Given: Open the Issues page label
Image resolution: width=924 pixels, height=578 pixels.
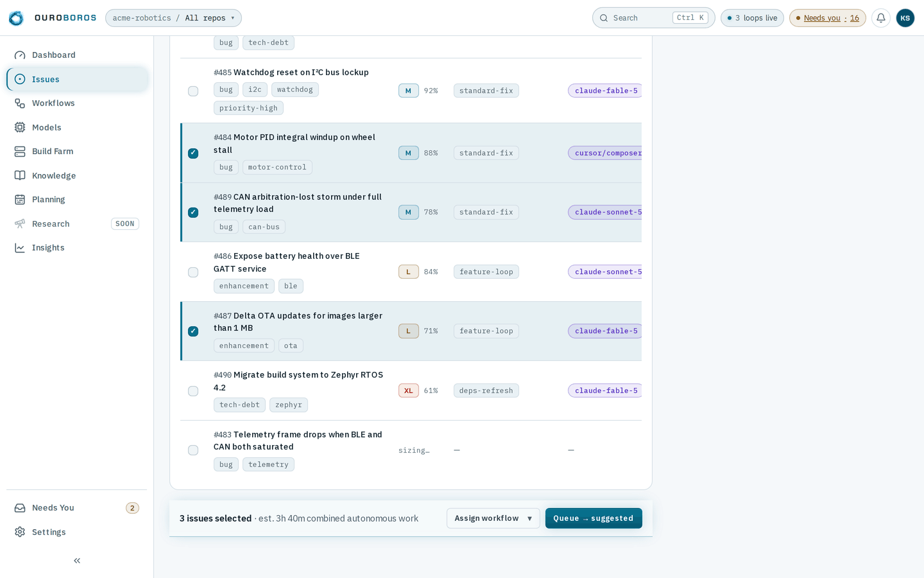Looking at the screenshot, I should coord(46,80).
